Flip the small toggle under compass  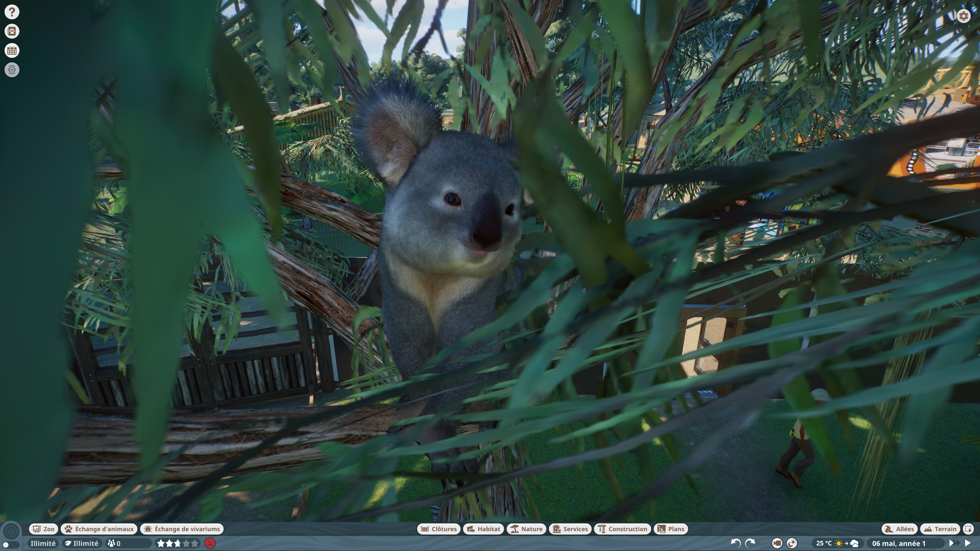point(11,544)
